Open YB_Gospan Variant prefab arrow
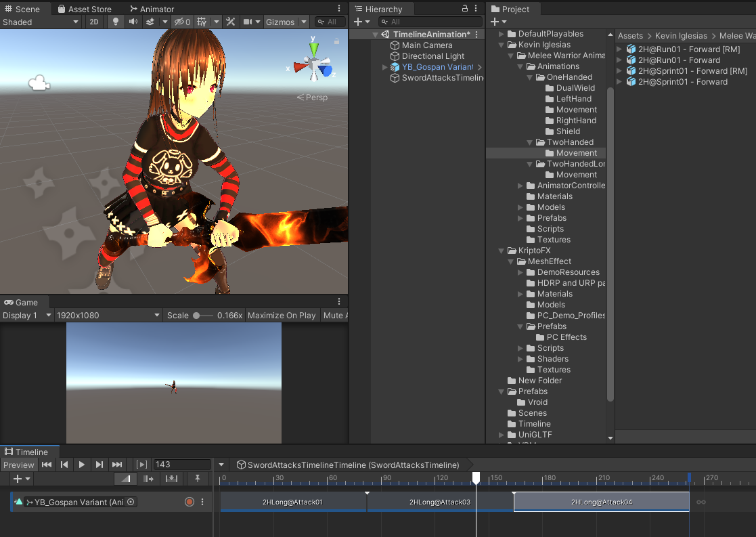The image size is (756, 537). point(480,67)
